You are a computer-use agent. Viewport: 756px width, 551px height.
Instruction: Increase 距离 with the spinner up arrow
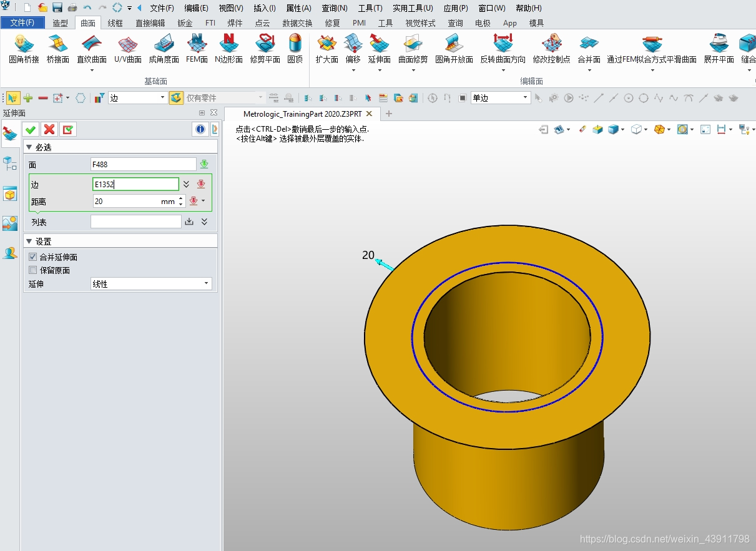coord(181,198)
